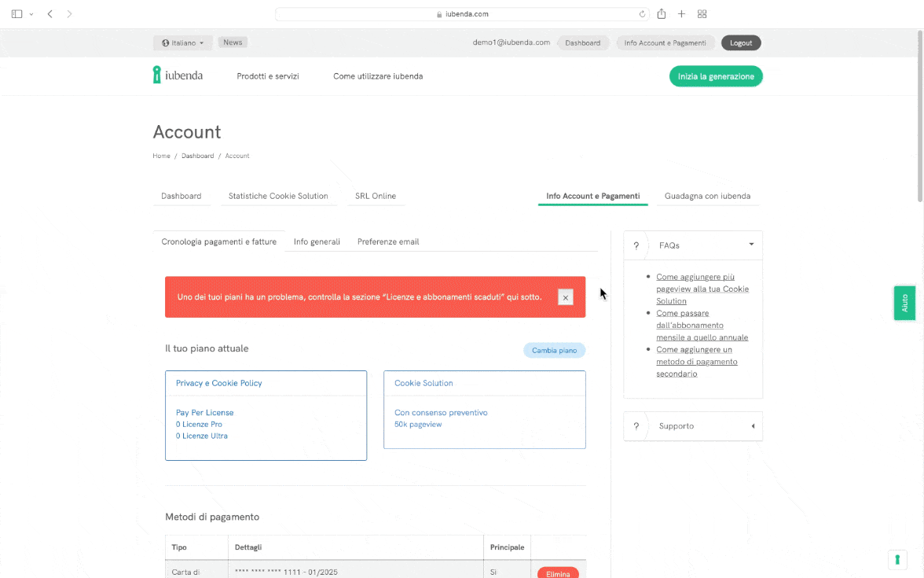Open the Italiano language dropdown
The height and width of the screenshot is (578, 924).
pos(183,42)
